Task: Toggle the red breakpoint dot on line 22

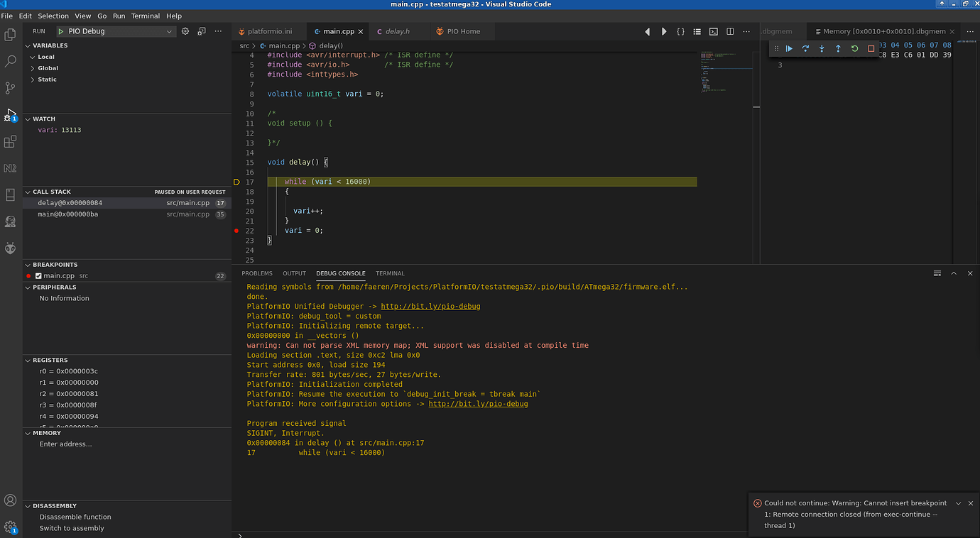Action: click(x=236, y=230)
